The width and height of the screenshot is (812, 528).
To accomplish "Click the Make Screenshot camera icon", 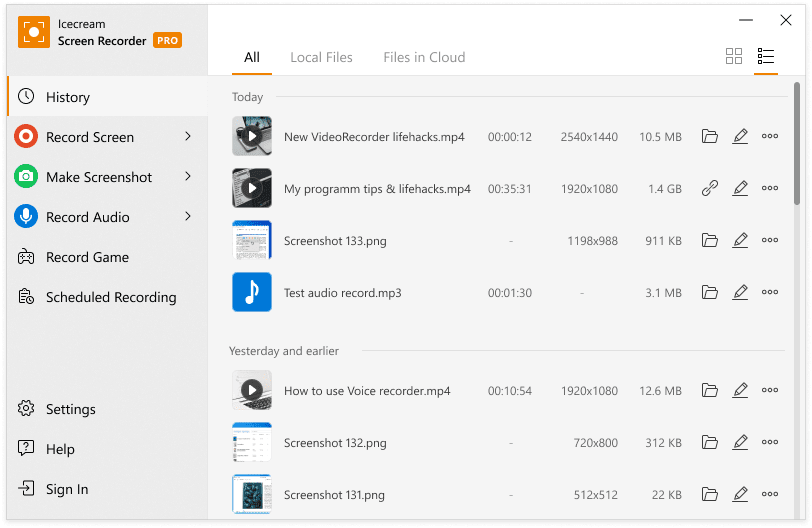I will pyautogui.click(x=26, y=177).
